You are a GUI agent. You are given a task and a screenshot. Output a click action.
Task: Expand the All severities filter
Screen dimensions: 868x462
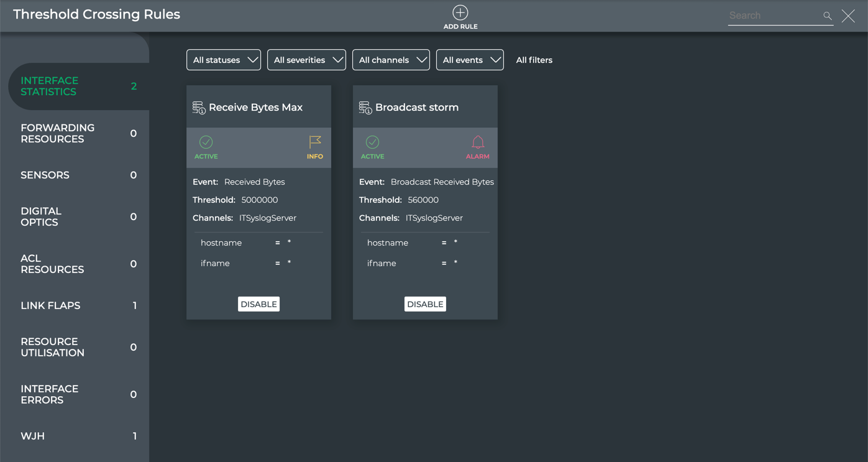(x=306, y=60)
